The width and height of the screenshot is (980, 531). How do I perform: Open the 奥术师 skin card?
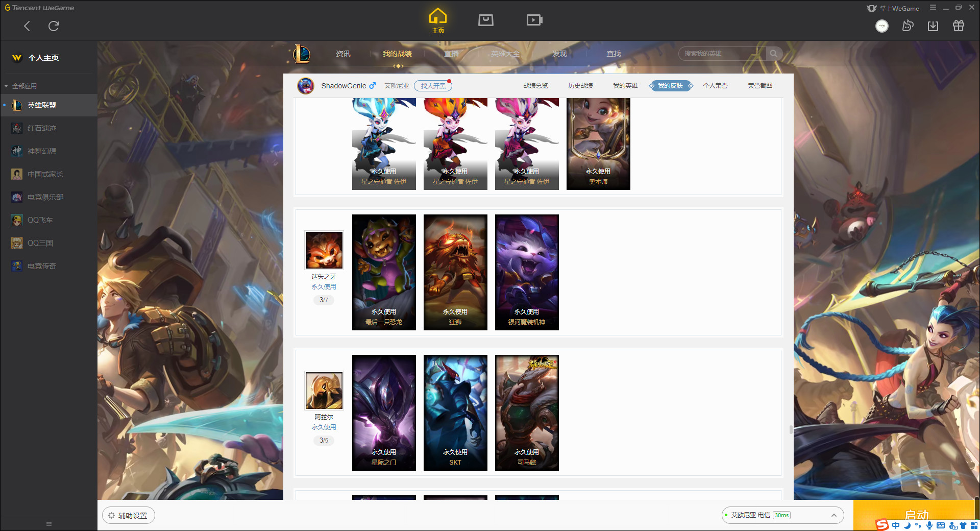tap(598, 144)
